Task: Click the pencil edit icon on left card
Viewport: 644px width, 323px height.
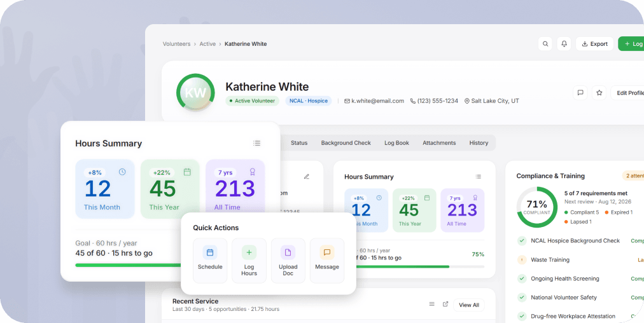Action: (306, 177)
